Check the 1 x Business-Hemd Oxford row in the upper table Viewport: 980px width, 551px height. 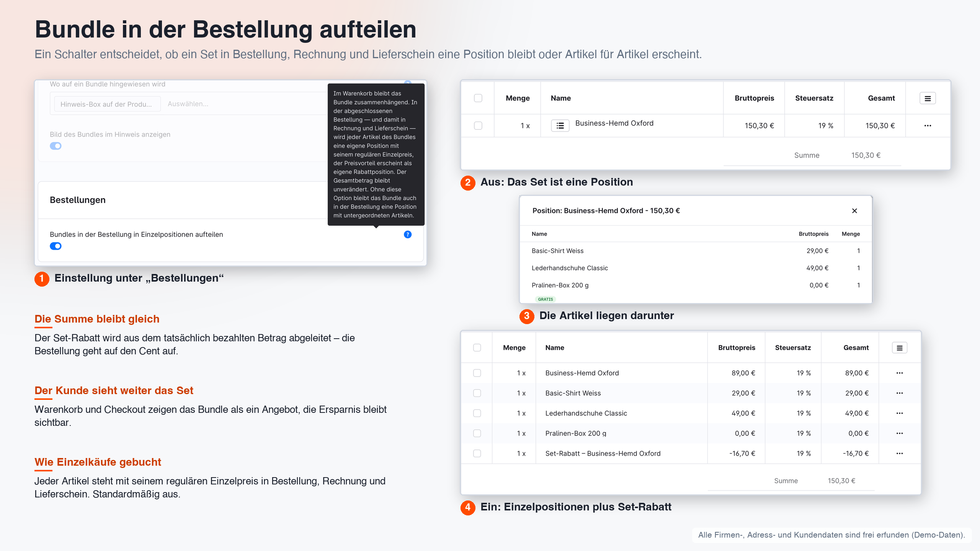(478, 126)
